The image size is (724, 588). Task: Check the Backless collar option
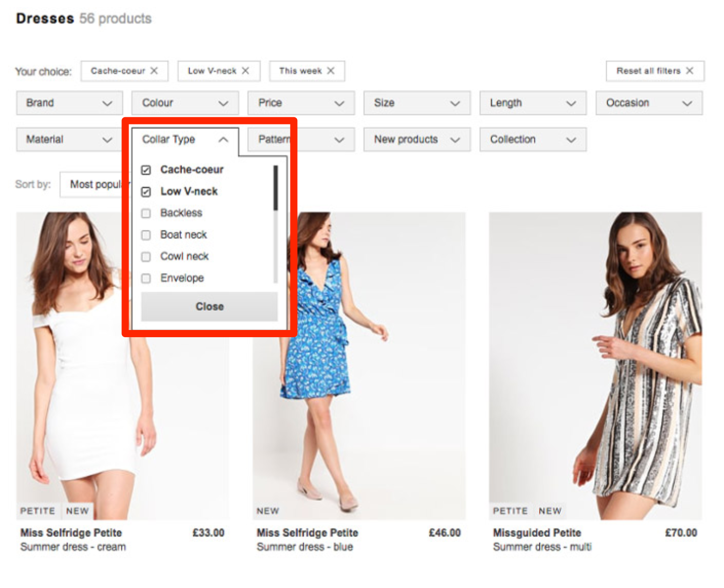tap(146, 213)
